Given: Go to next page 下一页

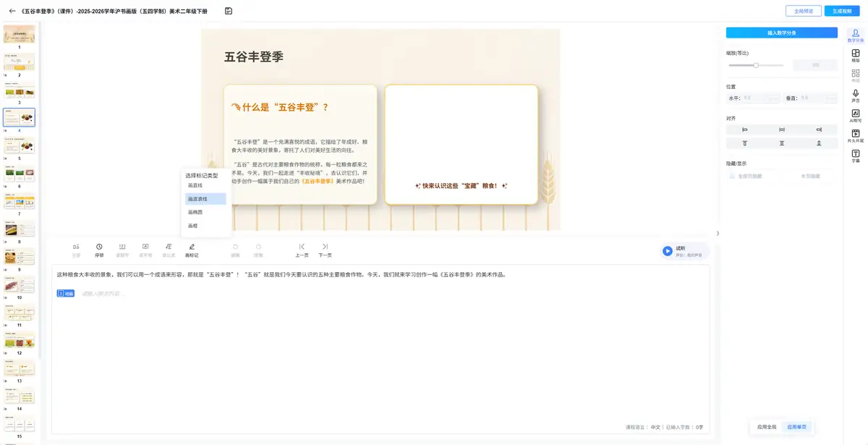Looking at the screenshot, I should pyautogui.click(x=325, y=250).
